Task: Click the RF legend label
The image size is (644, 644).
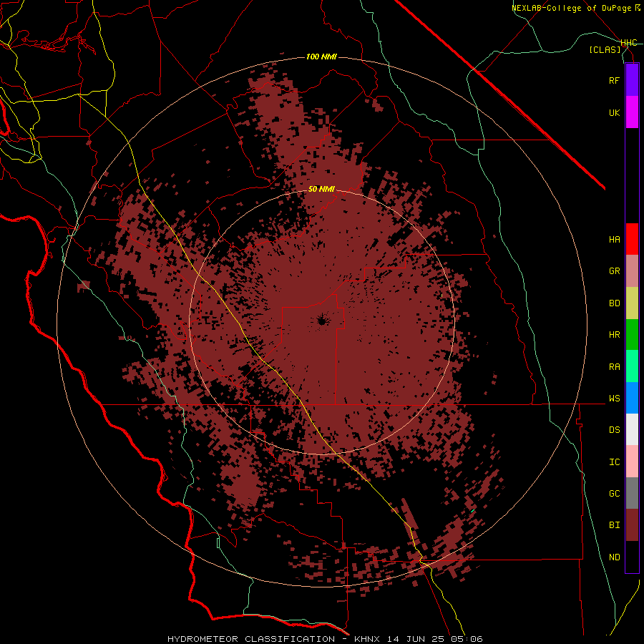Action: [x=614, y=80]
